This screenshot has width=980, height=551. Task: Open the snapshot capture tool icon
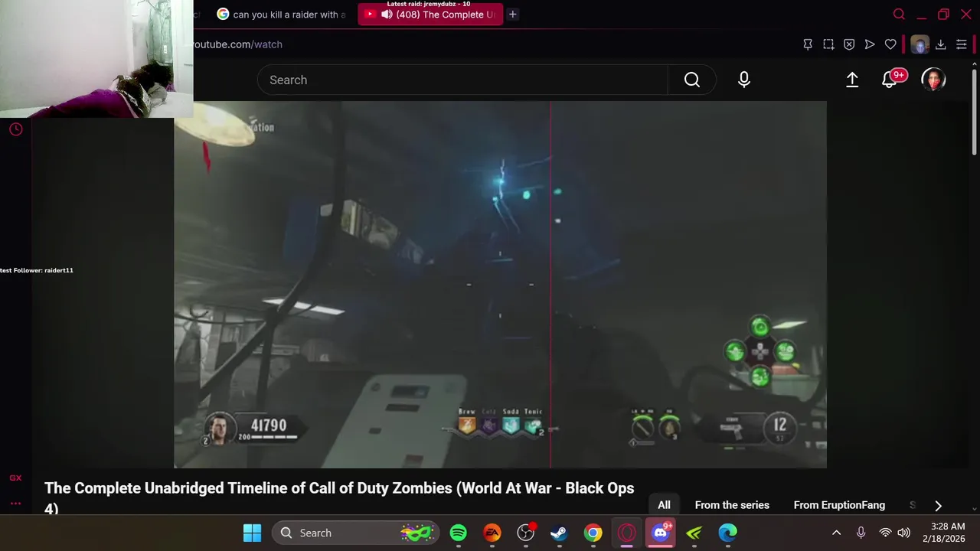(828, 44)
